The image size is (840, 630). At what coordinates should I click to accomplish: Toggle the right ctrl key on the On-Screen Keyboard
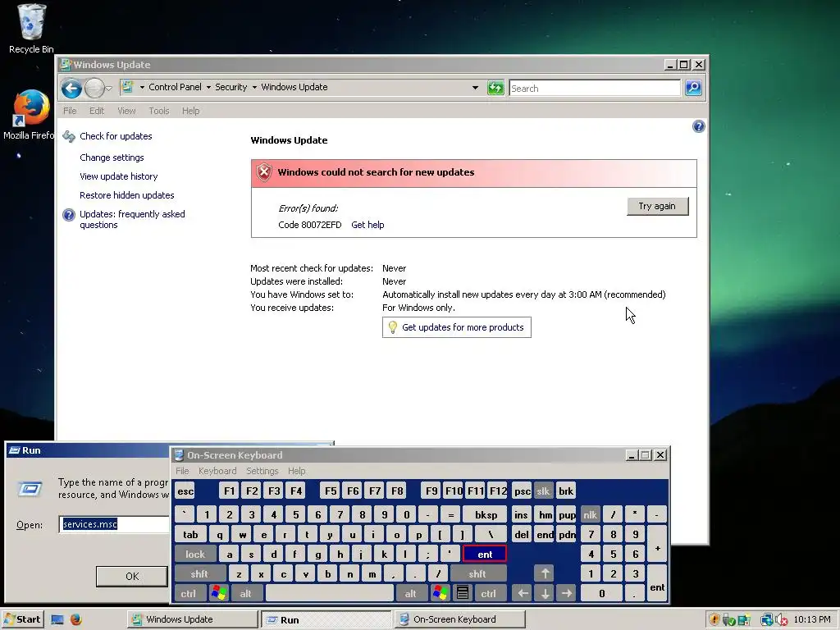(x=489, y=593)
